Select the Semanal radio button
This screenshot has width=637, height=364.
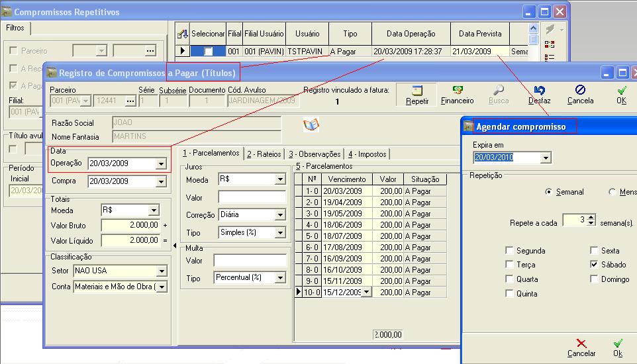(x=548, y=192)
